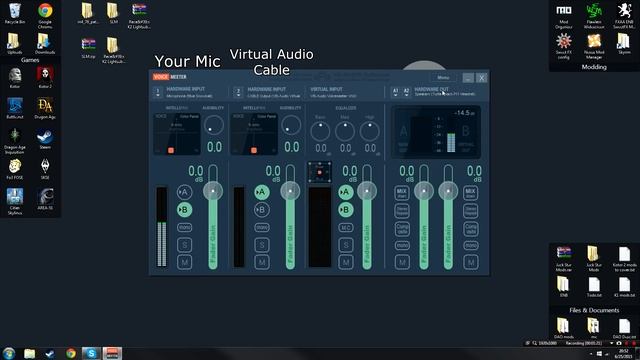
Task: Open the Windows Start button
Action: tap(9, 353)
